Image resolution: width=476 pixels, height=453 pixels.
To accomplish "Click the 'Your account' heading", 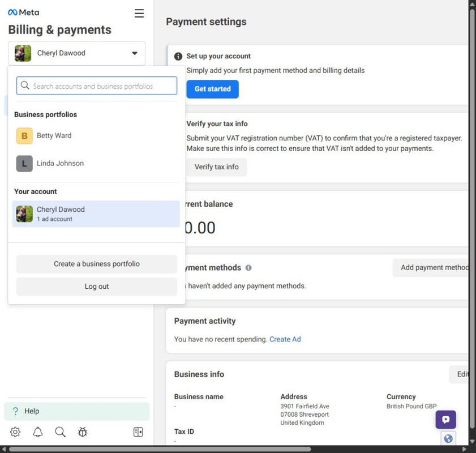I will (x=36, y=191).
